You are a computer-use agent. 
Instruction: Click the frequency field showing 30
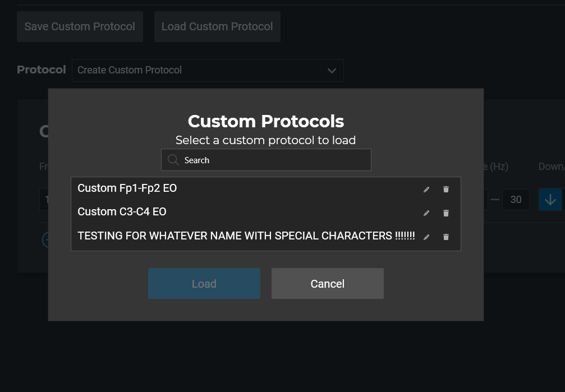pos(516,200)
